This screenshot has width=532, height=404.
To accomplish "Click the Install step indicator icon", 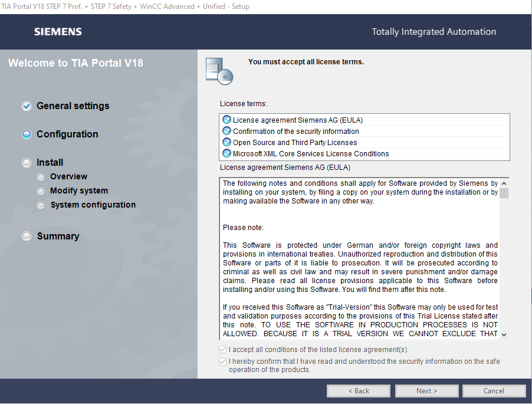I will (x=27, y=163).
